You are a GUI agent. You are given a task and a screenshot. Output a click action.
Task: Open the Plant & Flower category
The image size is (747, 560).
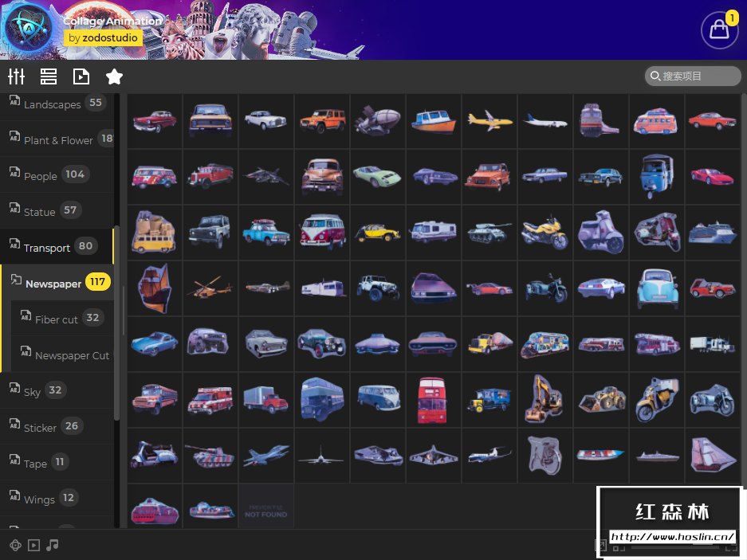tap(57, 139)
